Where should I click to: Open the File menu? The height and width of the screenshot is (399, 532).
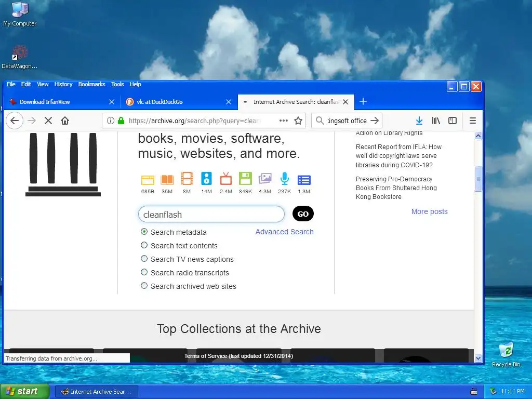point(11,84)
